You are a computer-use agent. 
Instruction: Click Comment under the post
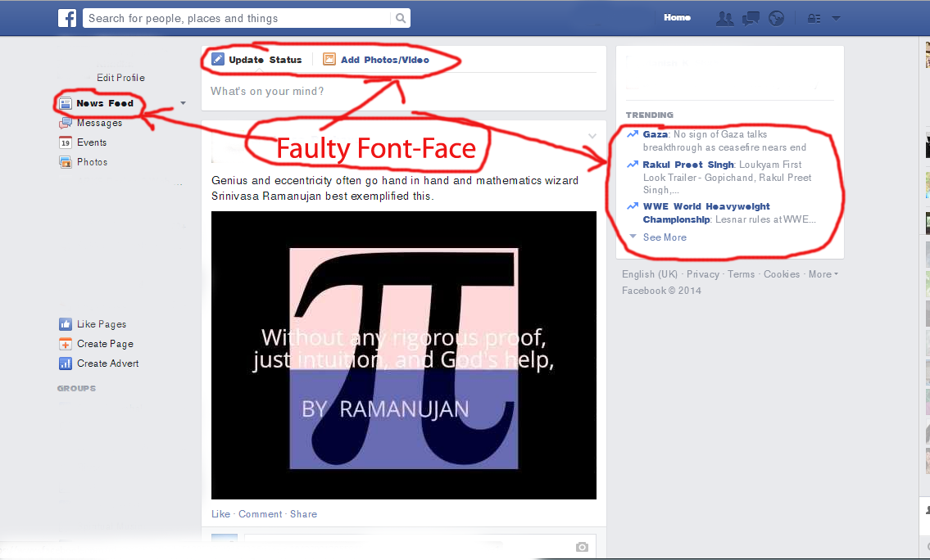[260, 514]
